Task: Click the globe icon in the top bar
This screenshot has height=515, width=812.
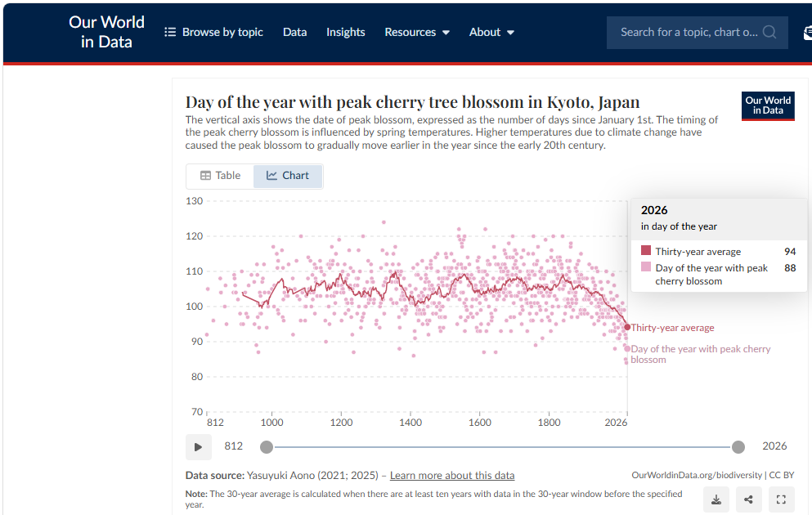Action: 808,32
